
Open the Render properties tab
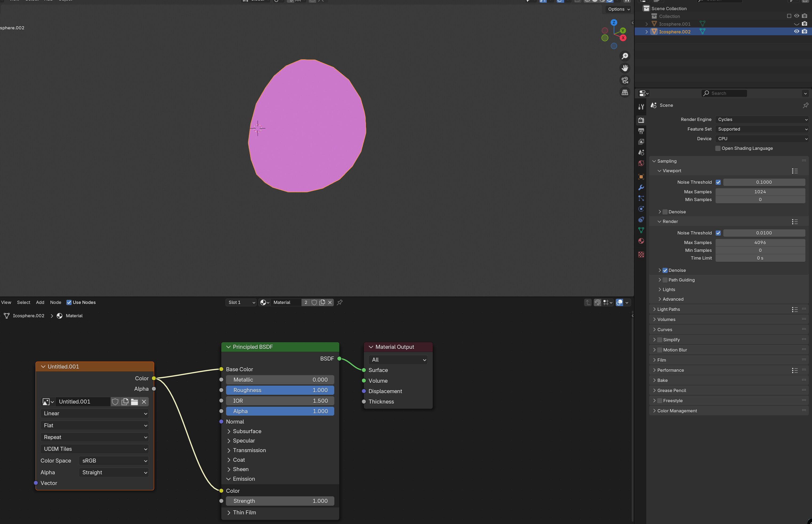click(641, 120)
